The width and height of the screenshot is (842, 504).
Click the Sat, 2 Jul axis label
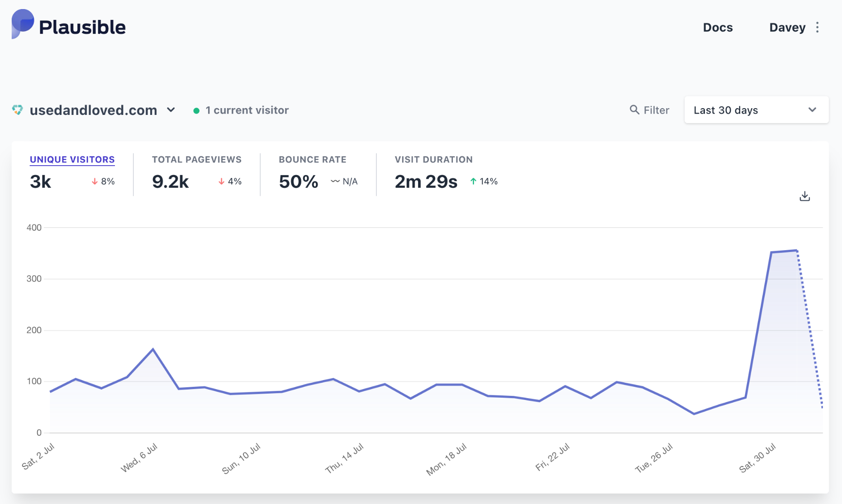coord(38,456)
